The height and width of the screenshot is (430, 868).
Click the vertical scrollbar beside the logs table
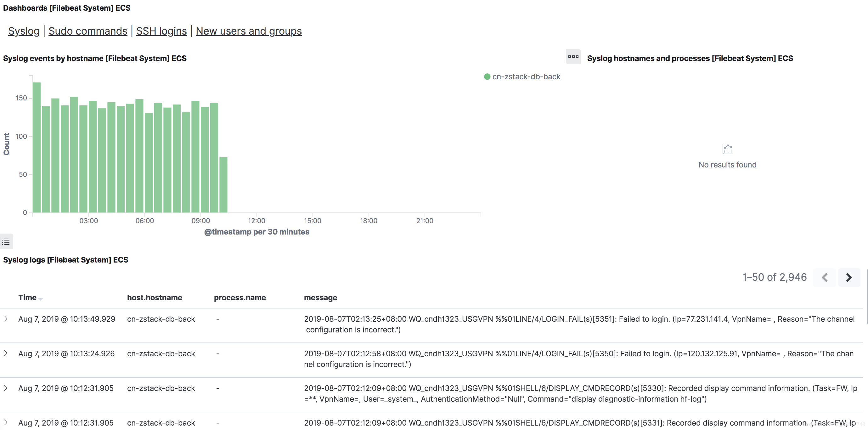coord(866,297)
